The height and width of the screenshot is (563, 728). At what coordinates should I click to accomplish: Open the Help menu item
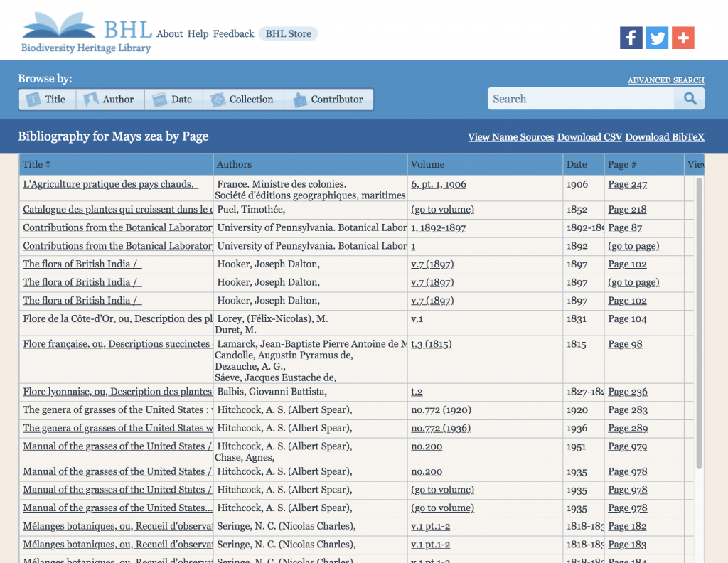pyautogui.click(x=198, y=34)
